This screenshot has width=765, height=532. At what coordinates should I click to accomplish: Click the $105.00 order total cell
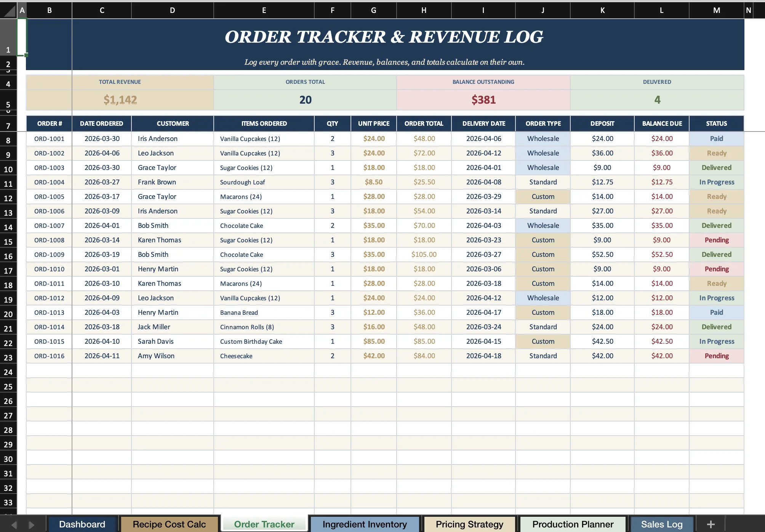424,255
